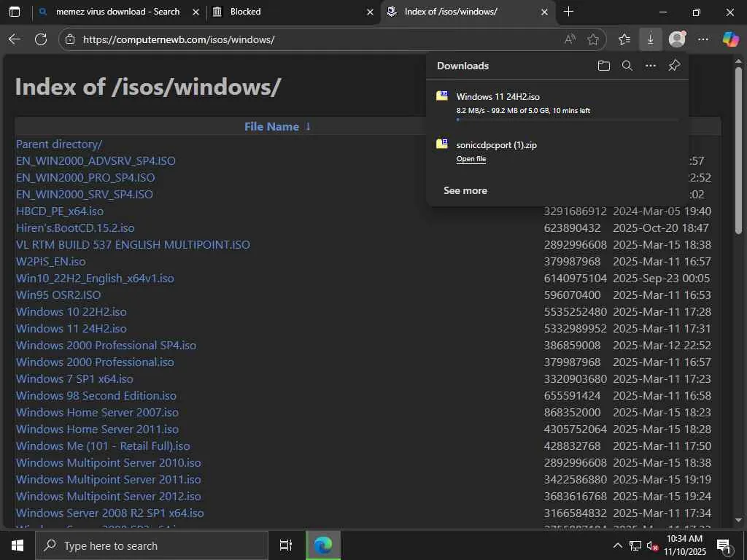The image size is (747, 560).
Task: Open the Settings and more ellipsis menu
Action: point(703,39)
